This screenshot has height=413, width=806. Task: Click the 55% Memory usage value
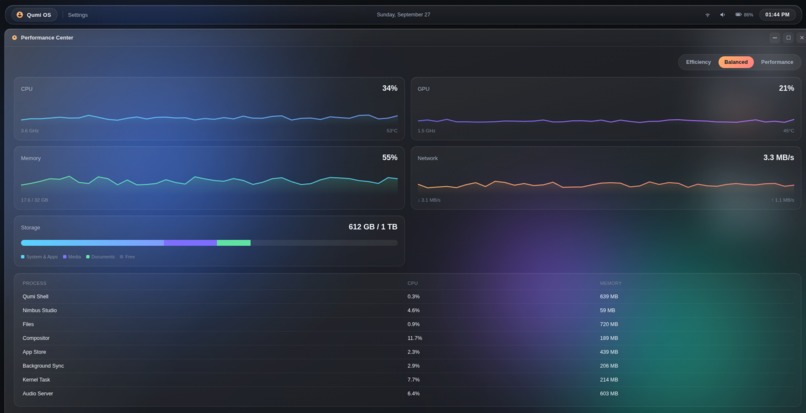pos(390,157)
